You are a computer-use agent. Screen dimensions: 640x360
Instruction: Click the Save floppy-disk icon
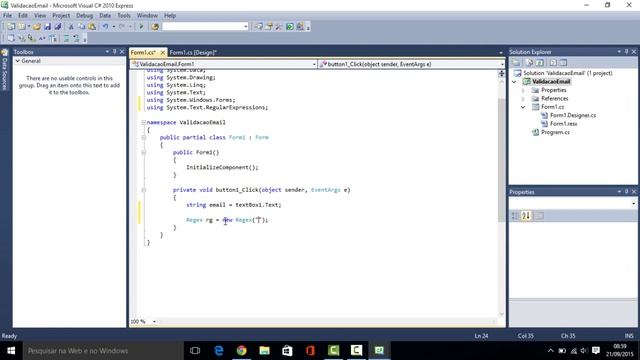(x=47, y=27)
